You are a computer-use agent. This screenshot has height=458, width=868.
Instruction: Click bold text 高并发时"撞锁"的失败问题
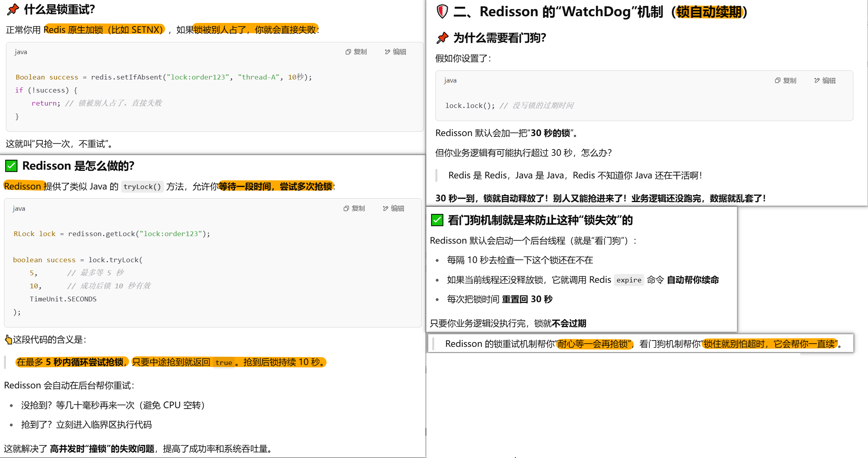click(x=102, y=449)
